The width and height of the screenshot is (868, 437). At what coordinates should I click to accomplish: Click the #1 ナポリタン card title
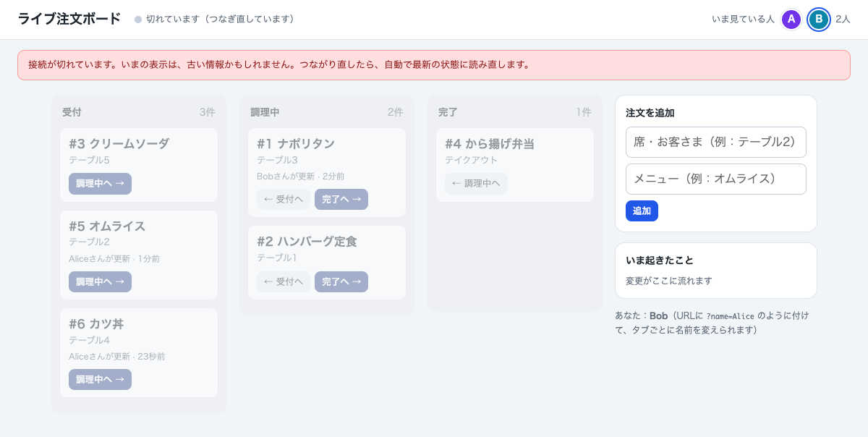(296, 143)
